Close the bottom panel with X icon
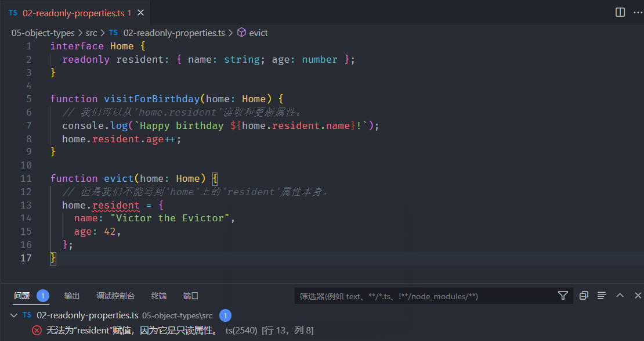The width and height of the screenshot is (644, 341). (x=638, y=295)
